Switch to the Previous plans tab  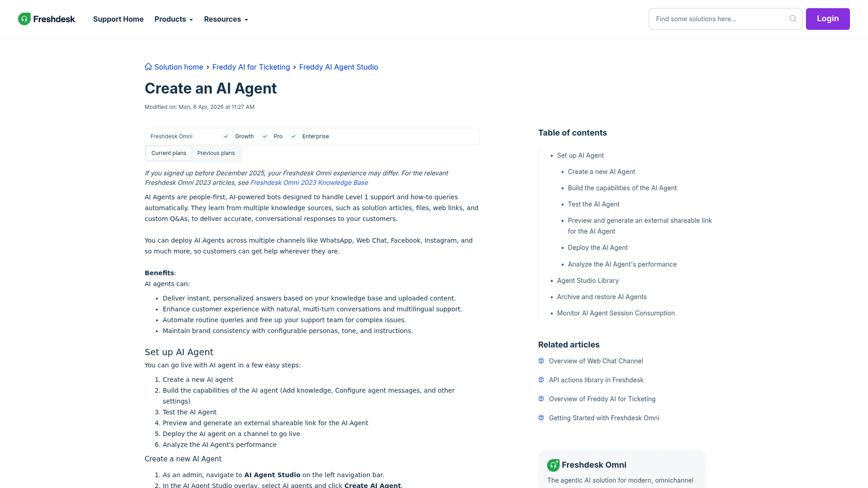[216, 153]
